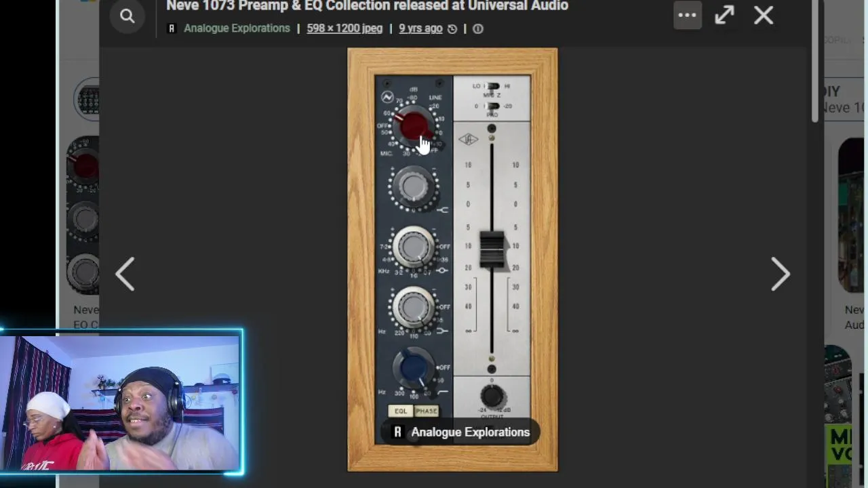868x488 pixels.
Task: Click the 9 yrs ago link
Action: tap(420, 28)
